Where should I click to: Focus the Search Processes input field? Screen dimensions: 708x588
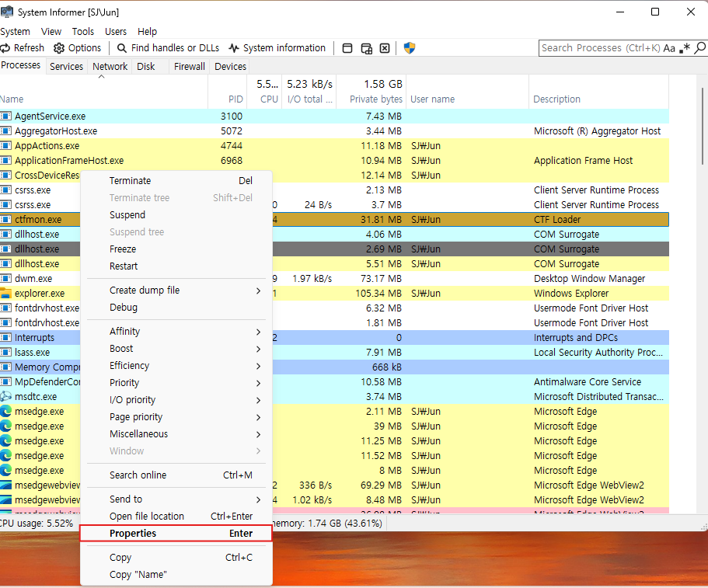[601, 48]
